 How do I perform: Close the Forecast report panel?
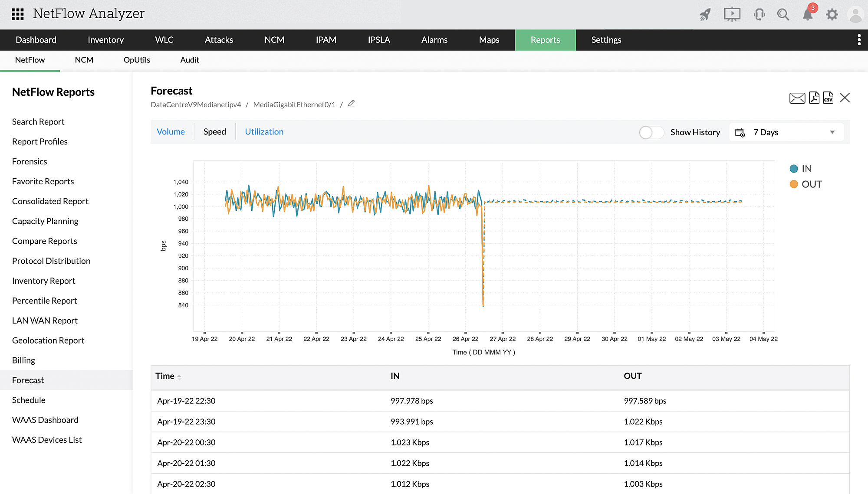click(845, 98)
